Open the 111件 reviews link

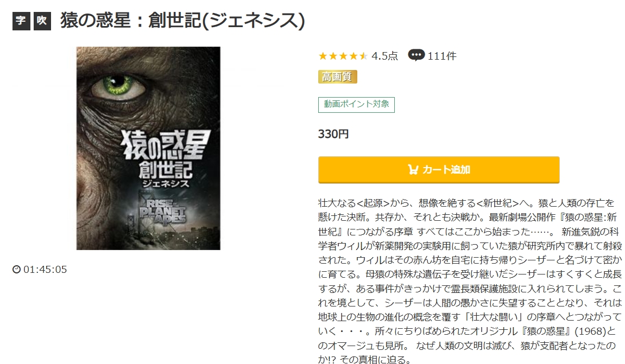[x=442, y=56]
